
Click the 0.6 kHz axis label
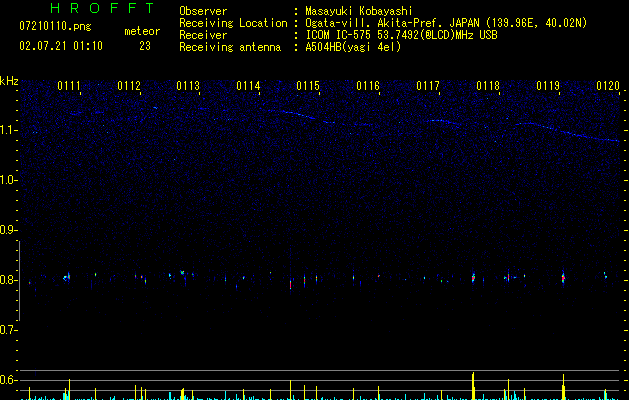[8, 380]
